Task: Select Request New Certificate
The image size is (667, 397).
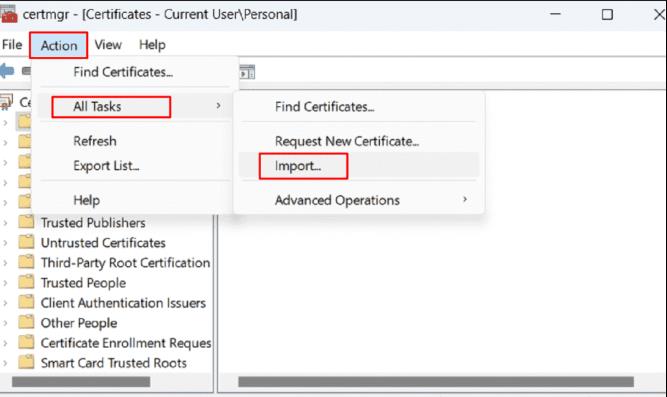Action: coord(347,141)
